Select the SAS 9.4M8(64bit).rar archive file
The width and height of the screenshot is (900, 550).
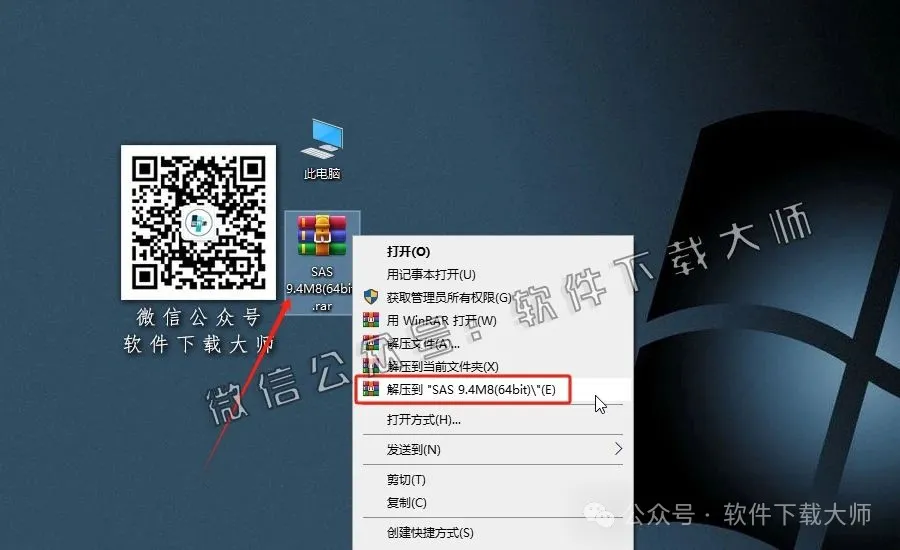click(x=322, y=263)
